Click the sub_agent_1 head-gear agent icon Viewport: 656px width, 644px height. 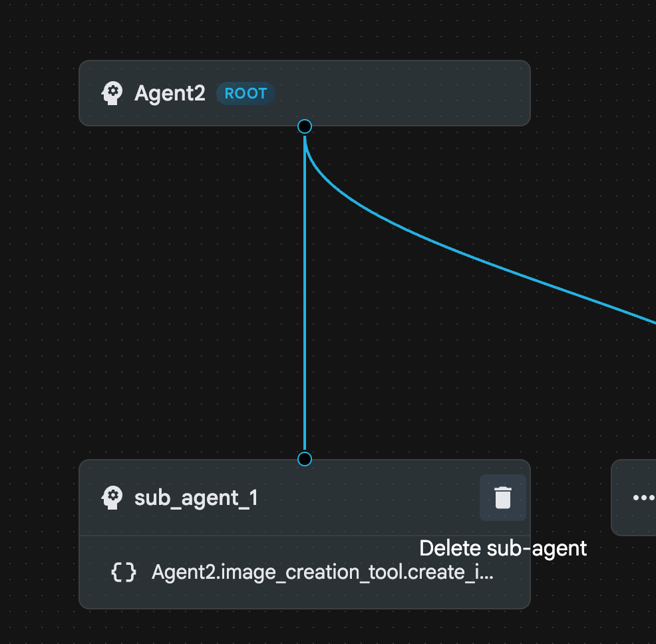point(112,498)
